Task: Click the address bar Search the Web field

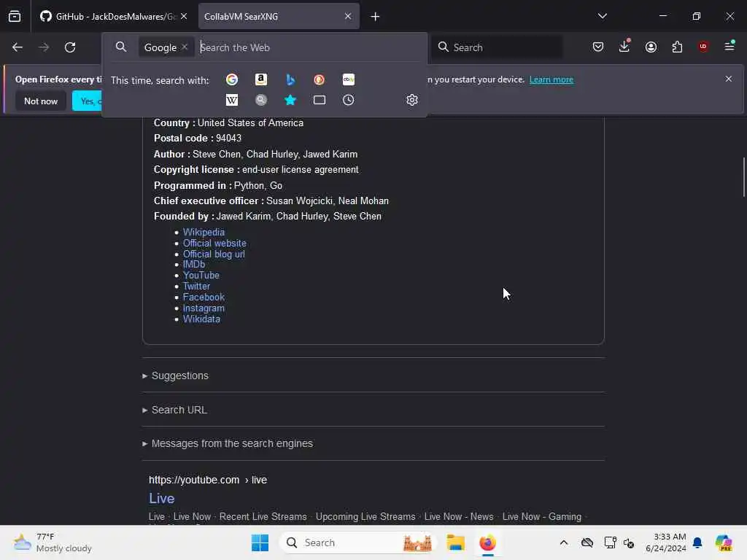Action: point(309,47)
